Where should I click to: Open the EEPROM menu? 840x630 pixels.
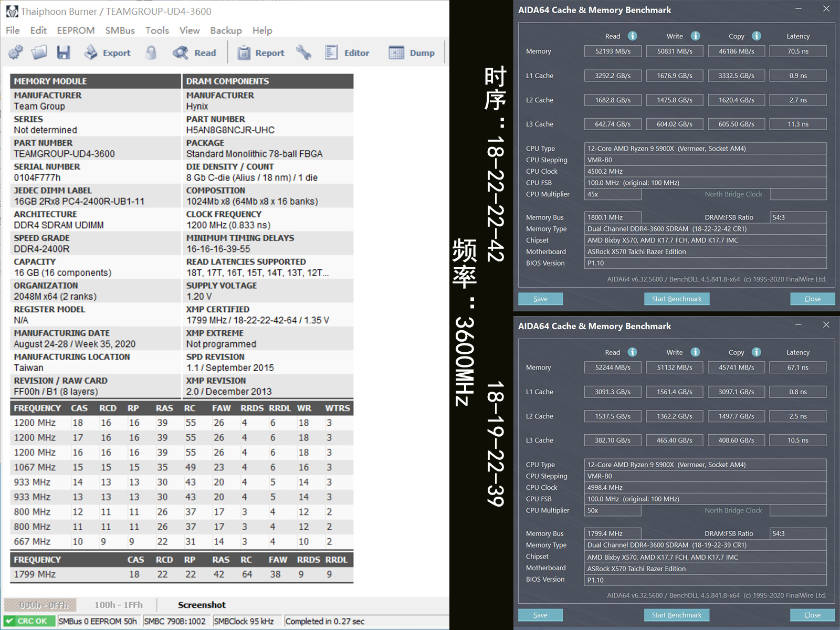(x=76, y=30)
